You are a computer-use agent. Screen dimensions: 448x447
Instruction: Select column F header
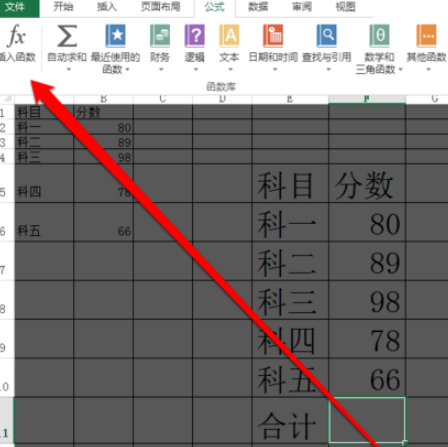coord(367,99)
